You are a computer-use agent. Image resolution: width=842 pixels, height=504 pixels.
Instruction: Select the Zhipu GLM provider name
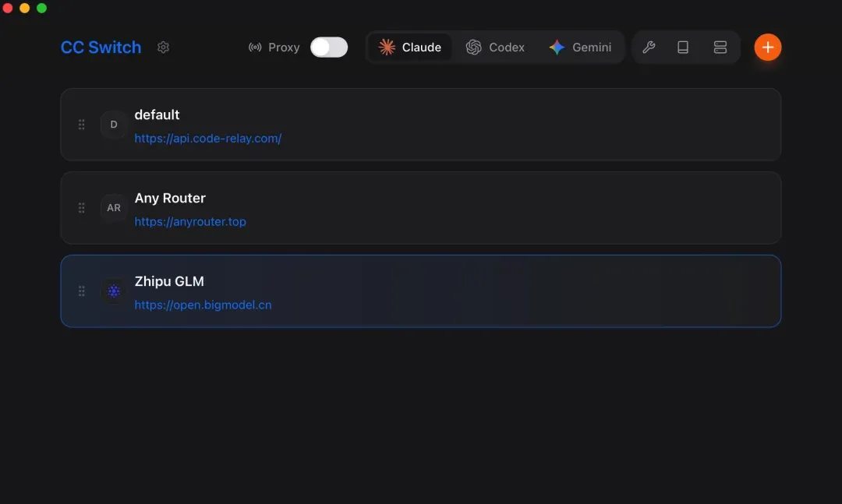coord(169,281)
